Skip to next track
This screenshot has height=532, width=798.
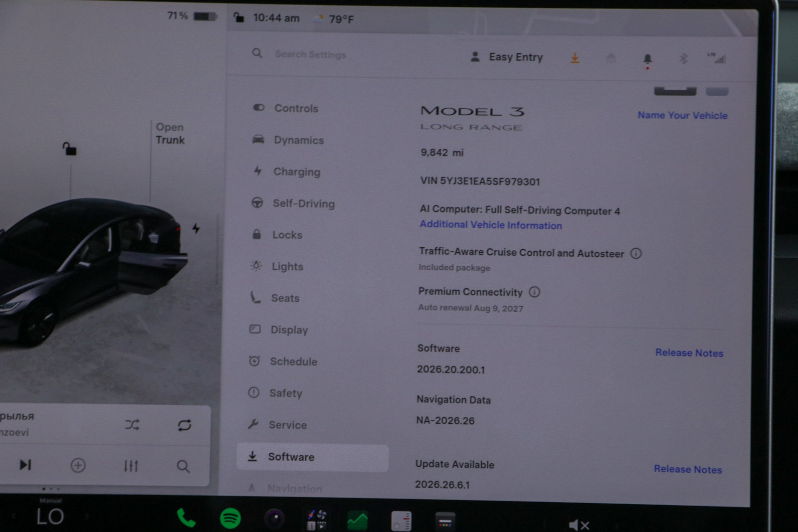pos(25,465)
